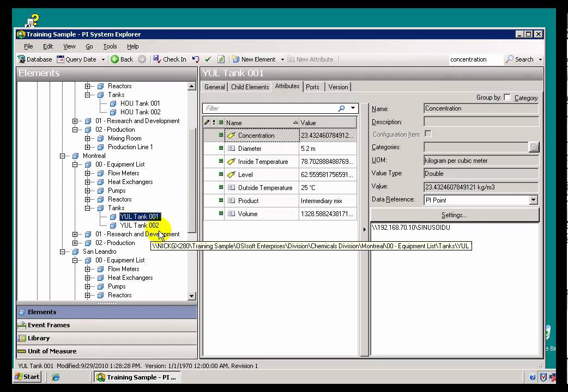Create a New Element
The image size is (568, 392).
point(254,59)
